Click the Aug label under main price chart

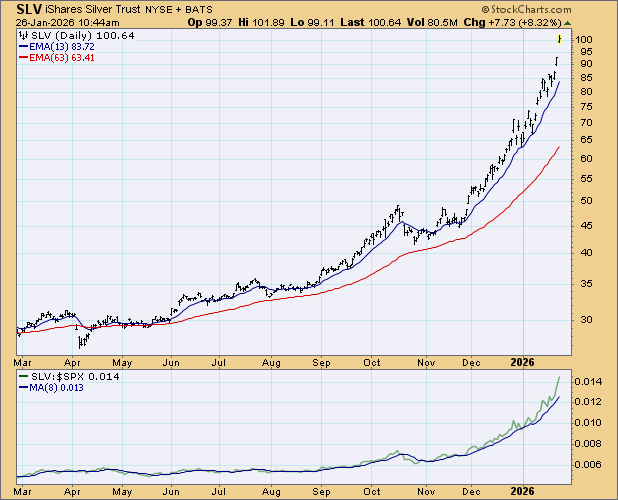[271, 362]
